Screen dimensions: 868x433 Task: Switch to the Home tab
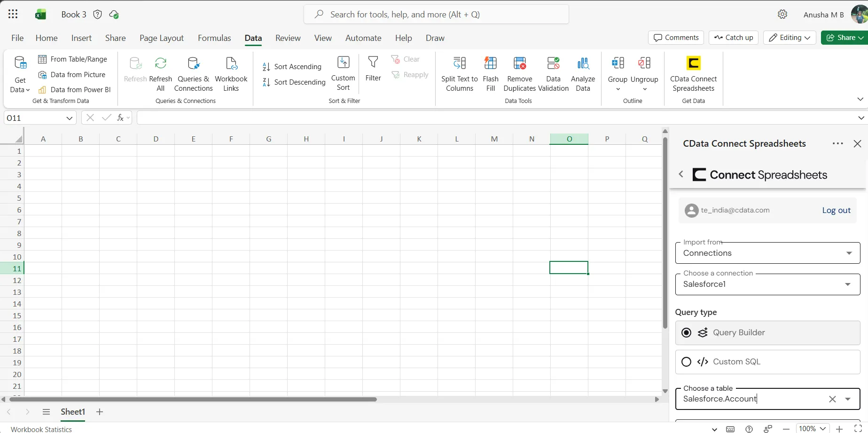[47, 38]
